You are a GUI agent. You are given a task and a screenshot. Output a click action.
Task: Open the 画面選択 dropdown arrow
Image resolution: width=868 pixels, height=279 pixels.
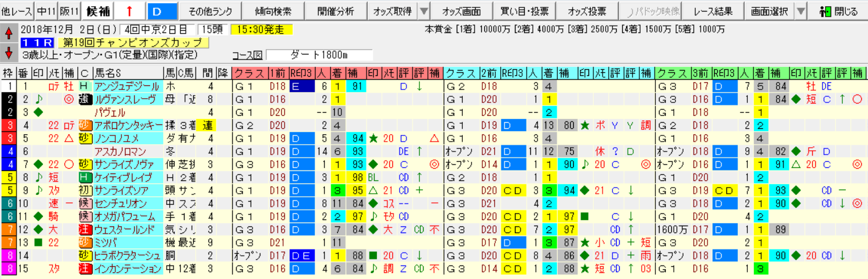[x=801, y=11]
